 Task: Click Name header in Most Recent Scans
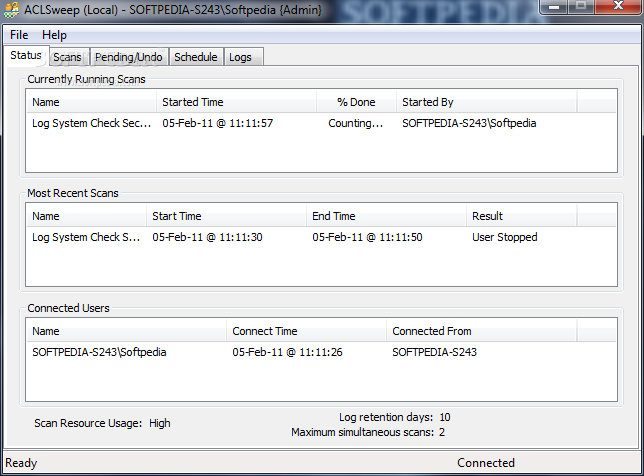[x=87, y=216]
